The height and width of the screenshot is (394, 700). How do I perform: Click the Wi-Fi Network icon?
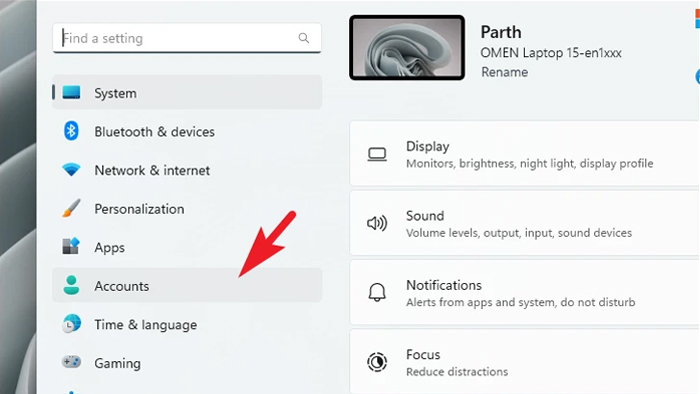click(71, 170)
